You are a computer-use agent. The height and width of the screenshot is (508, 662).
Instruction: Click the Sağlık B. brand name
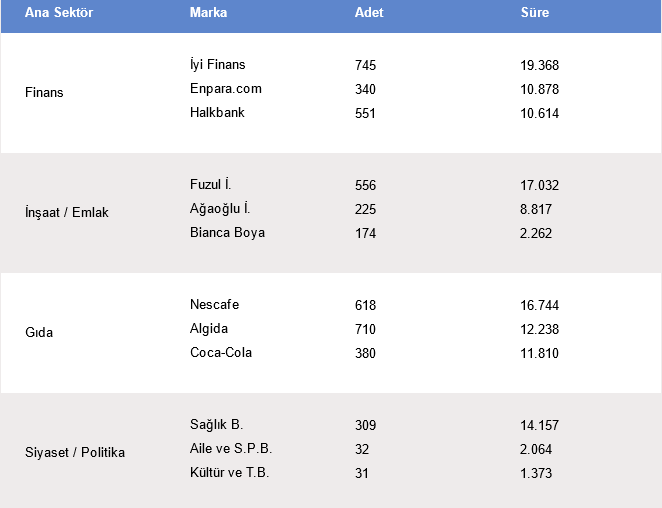click(x=216, y=425)
